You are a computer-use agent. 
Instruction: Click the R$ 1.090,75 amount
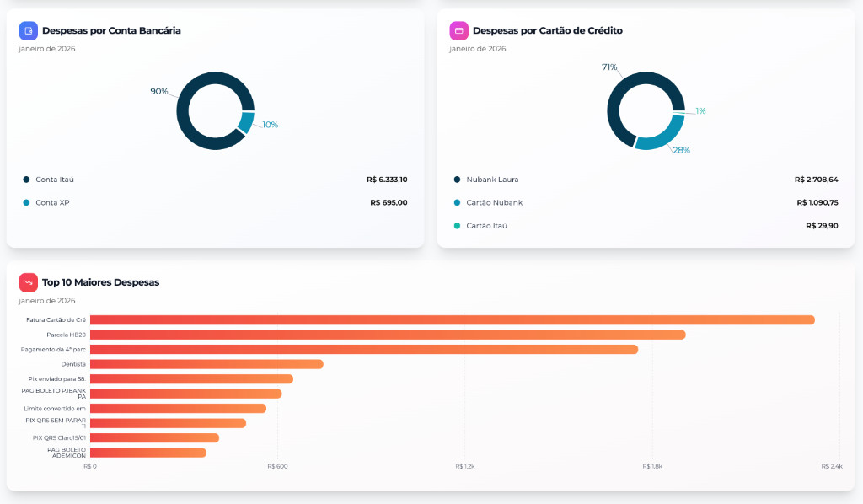click(x=817, y=202)
